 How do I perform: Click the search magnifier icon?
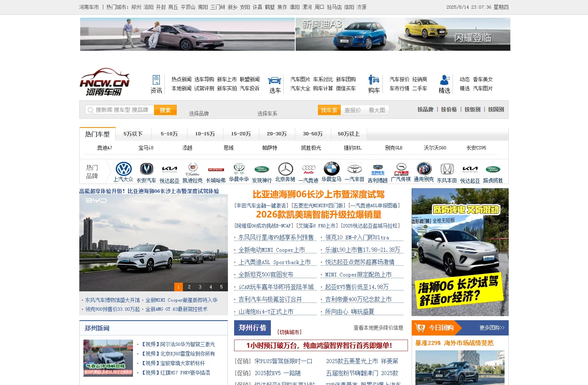tap(90, 110)
